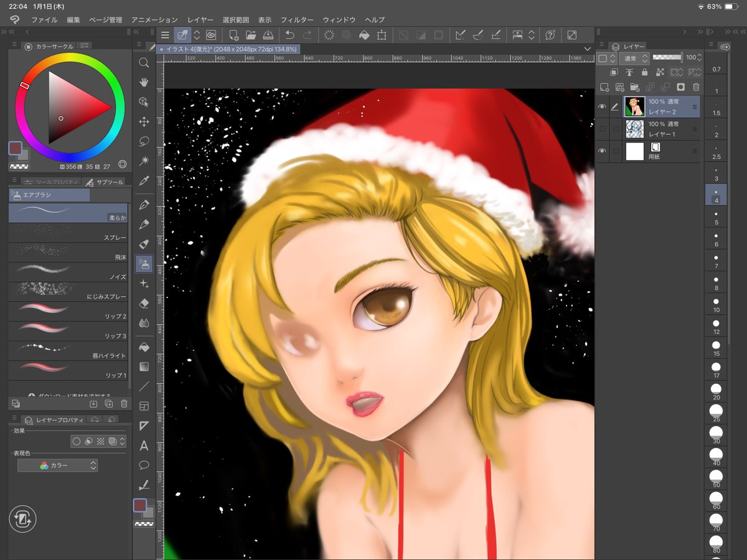Screen dimensions: 747x560
Task: Open the 編集 menu
Action: (73, 20)
